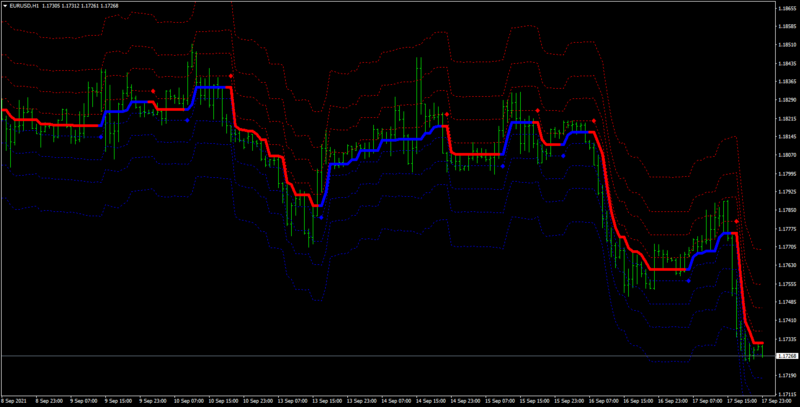This screenshot has height=407, width=800.
Task: Click the 9 Sep 15:00 time label
Action: click(118, 401)
